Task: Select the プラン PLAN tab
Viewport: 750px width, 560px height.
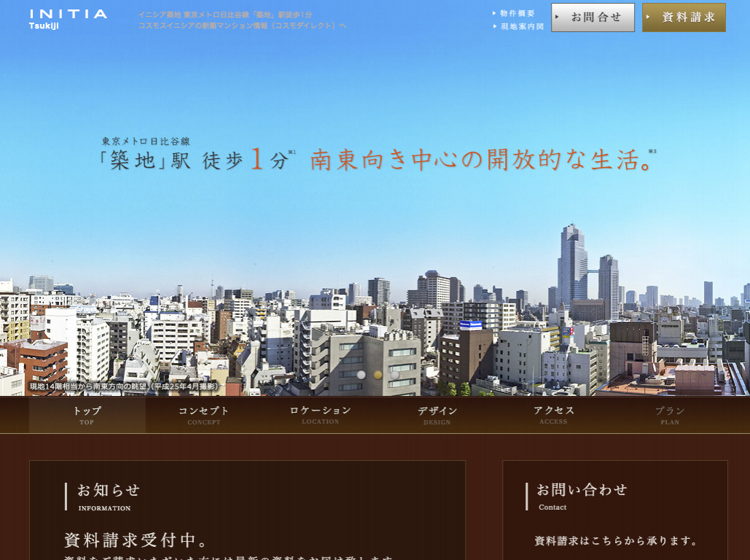Action: (669, 415)
